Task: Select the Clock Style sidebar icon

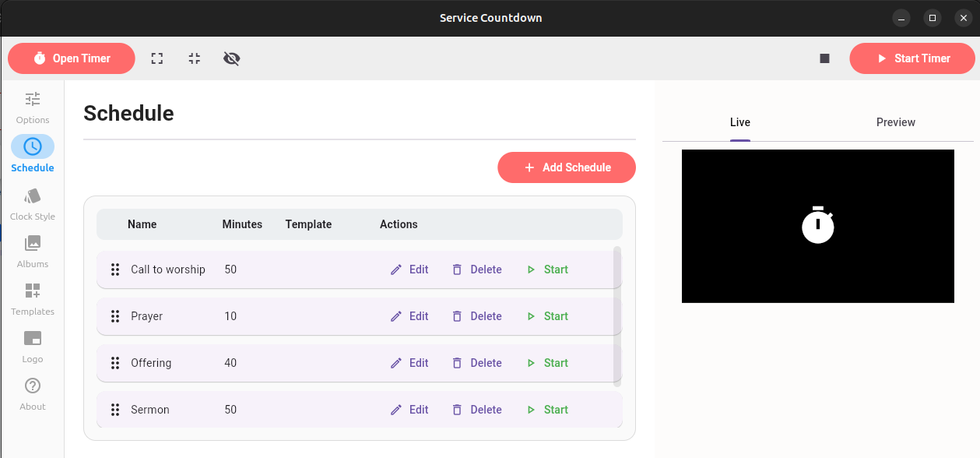Action: 32,196
